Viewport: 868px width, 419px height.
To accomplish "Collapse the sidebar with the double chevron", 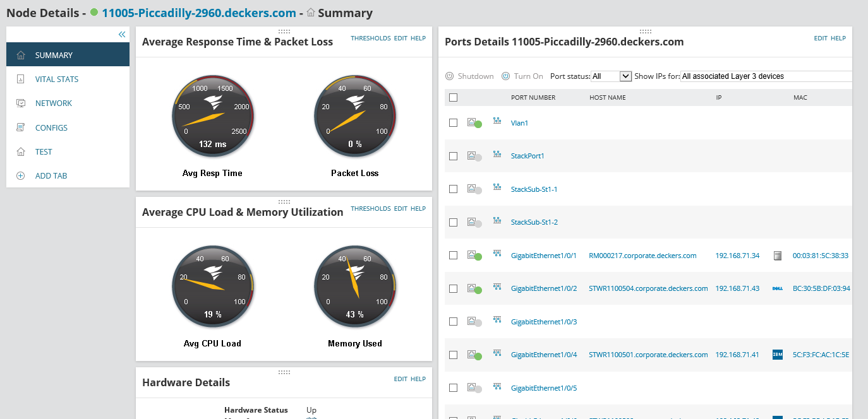I will tap(122, 35).
